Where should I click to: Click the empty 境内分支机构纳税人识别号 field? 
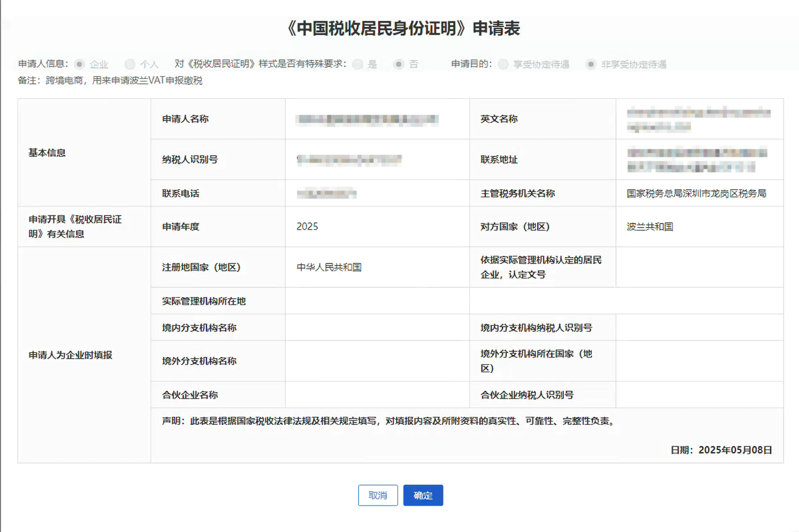point(699,327)
